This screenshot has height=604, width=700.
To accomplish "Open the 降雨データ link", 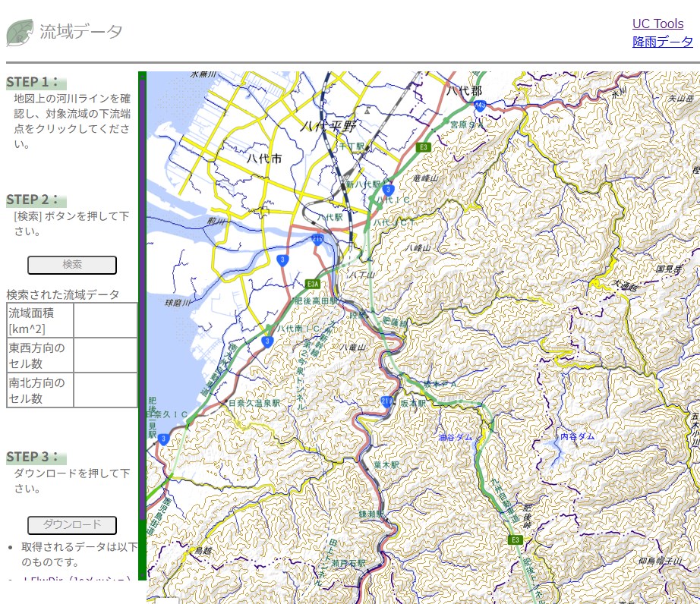I will (663, 42).
